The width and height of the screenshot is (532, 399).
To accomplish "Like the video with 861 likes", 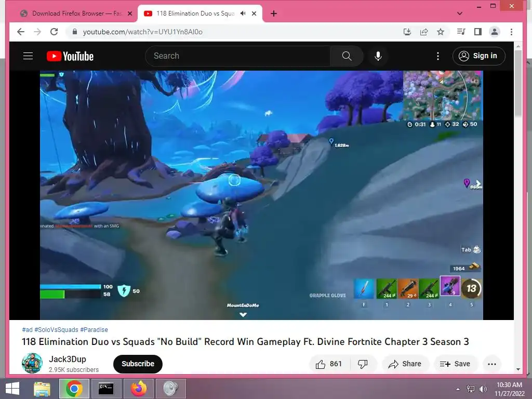I will coord(329,364).
